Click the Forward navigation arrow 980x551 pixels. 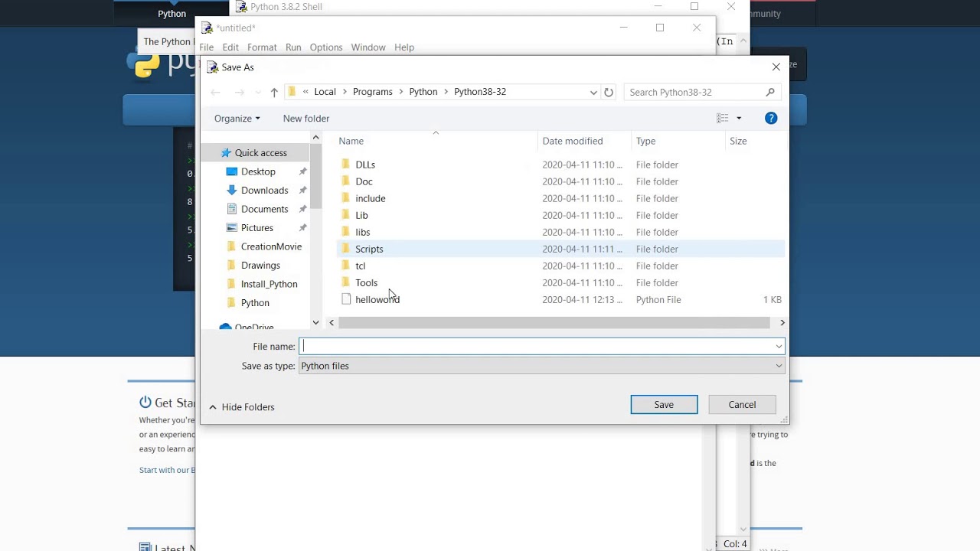pyautogui.click(x=240, y=93)
